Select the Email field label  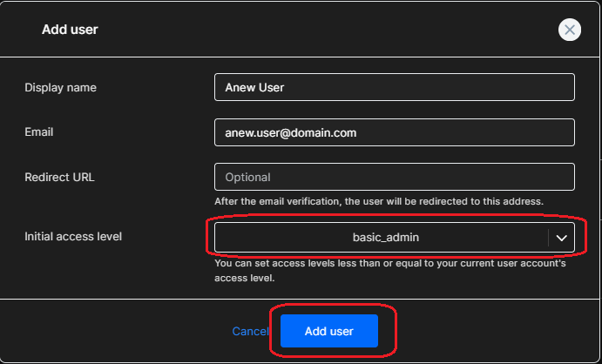coord(39,132)
